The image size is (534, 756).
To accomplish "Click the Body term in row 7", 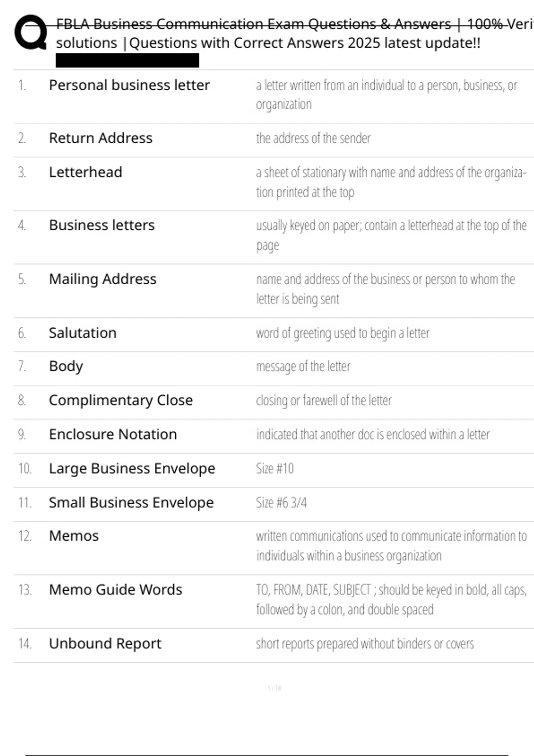I will 66,366.
